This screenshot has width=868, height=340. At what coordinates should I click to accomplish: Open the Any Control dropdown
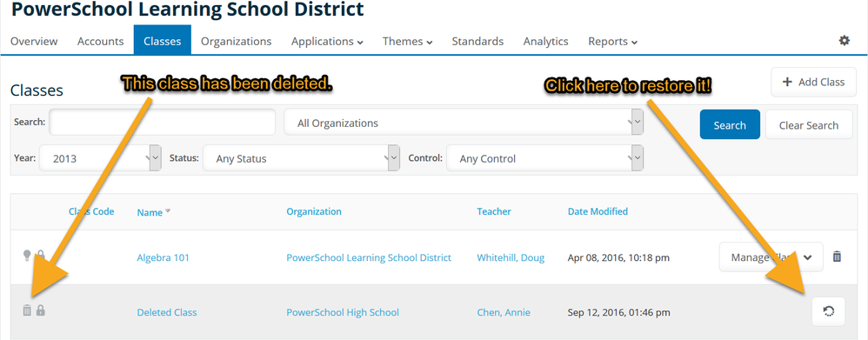click(545, 158)
